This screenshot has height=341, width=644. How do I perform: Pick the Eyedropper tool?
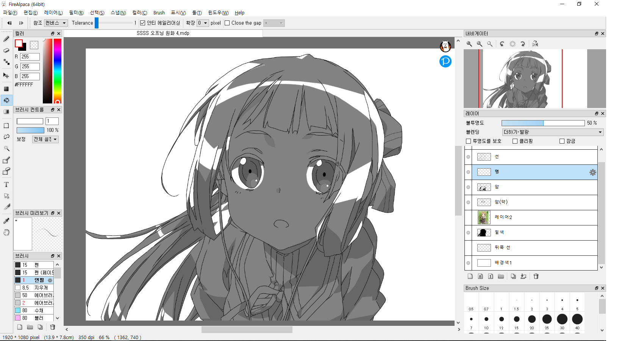6,221
